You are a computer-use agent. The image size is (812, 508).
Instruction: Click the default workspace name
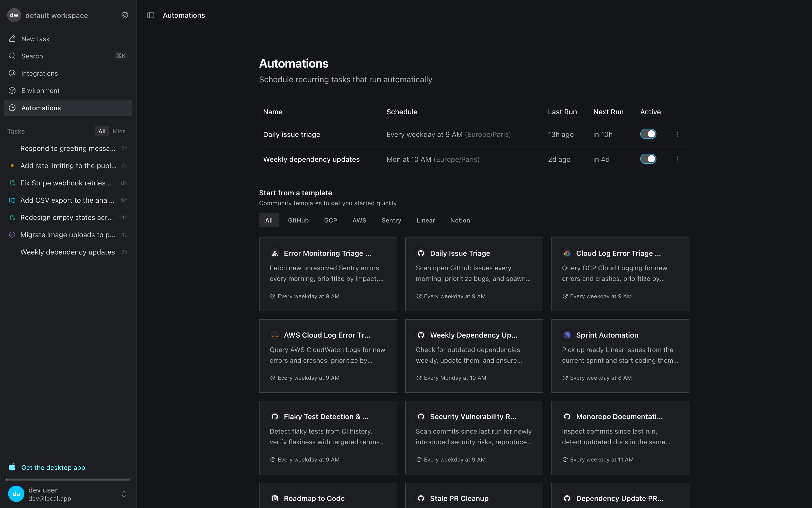(x=57, y=15)
